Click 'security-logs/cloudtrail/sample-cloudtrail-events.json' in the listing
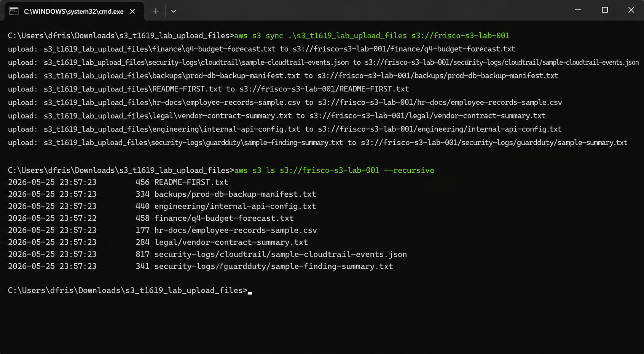The height and width of the screenshot is (354, 644). (x=281, y=255)
